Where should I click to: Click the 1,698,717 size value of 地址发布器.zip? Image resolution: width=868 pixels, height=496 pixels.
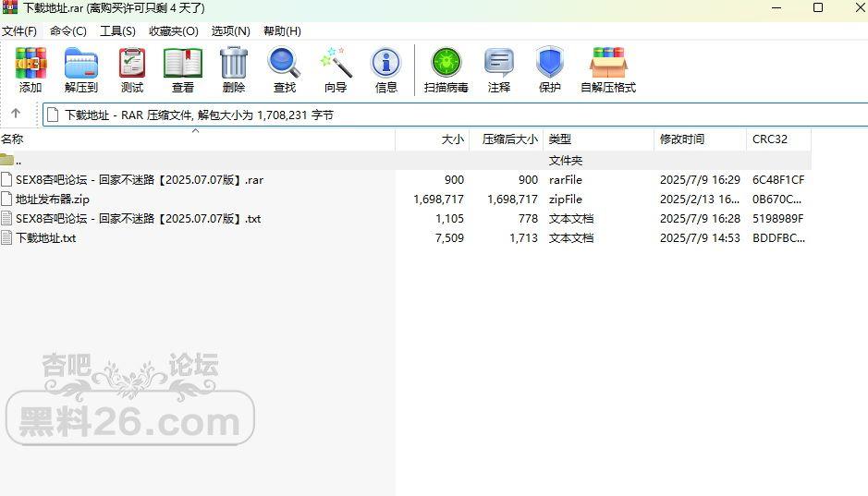[438, 200]
